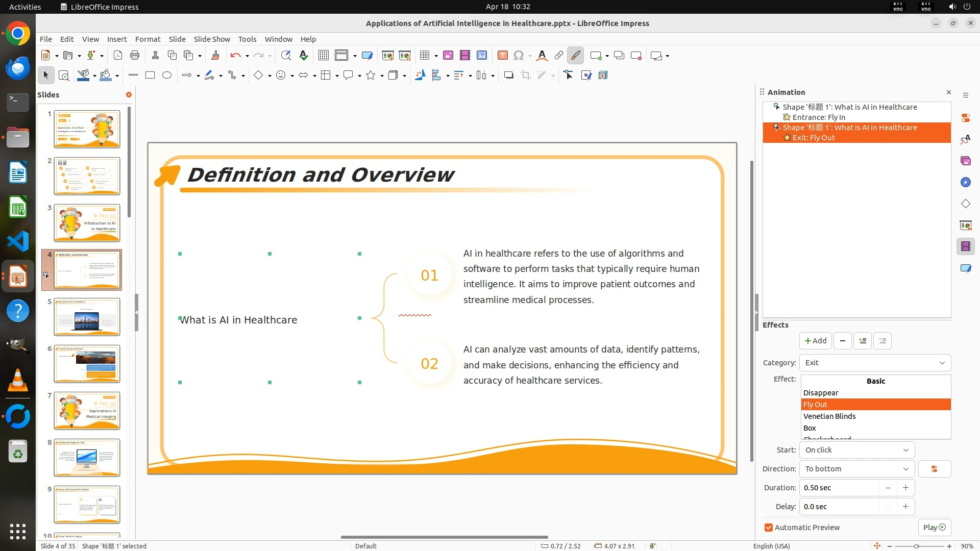Uncheck the Automatic Preview checkbox
Viewport: 980px width, 551px height.
(769, 528)
